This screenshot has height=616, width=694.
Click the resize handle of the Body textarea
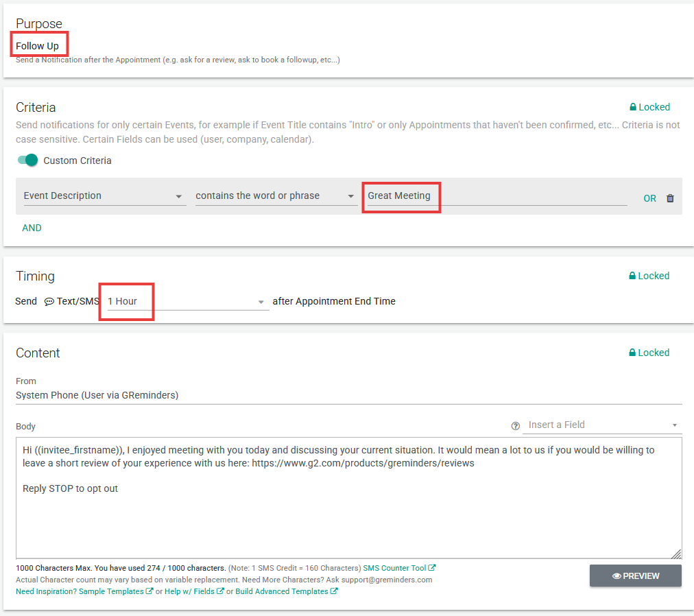click(676, 554)
